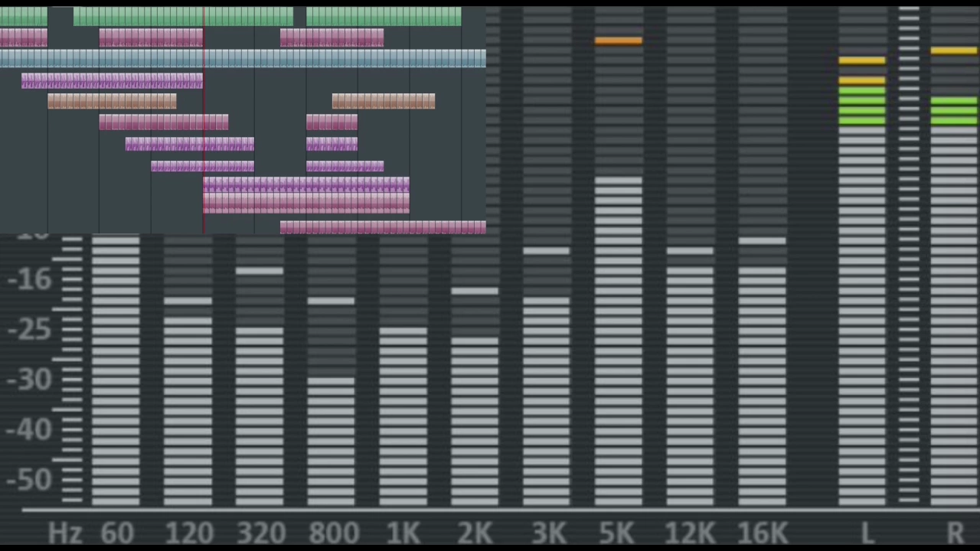Image resolution: width=980 pixels, height=551 pixels.
Task: Click the 60 frequency label
Action: pos(116,533)
